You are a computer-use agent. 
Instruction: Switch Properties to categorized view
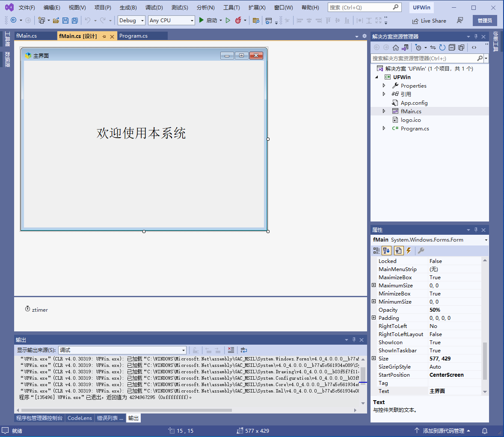pyautogui.click(x=377, y=251)
